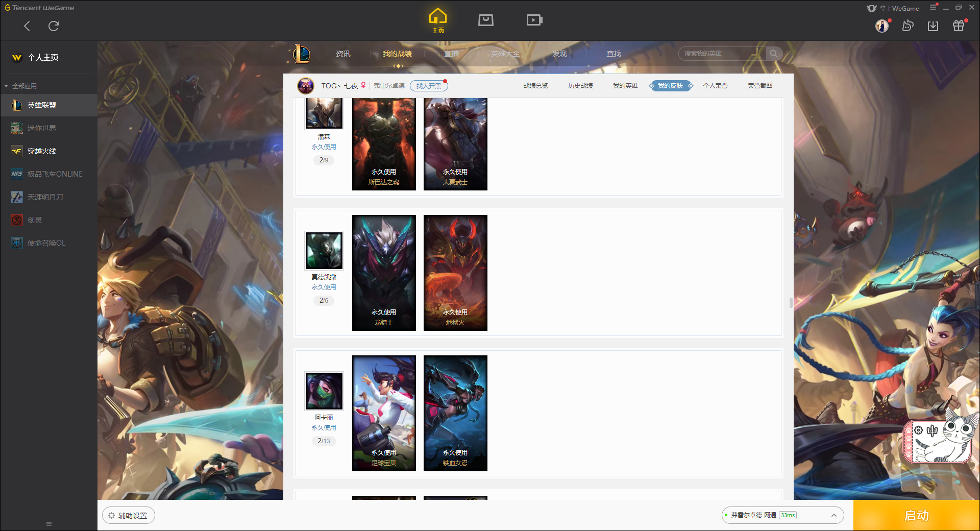The height and width of the screenshot is (531, 980).
Task: Open the 主页 home tab
Action: (x=438, y=21)
